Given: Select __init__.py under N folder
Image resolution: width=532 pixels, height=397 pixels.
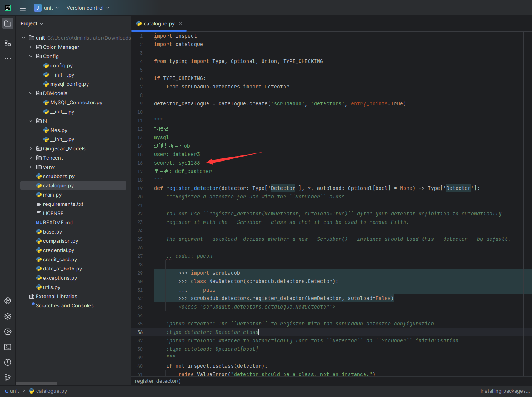Looking at the screenshot, I should pyautogui.click(x=59, y=139).
